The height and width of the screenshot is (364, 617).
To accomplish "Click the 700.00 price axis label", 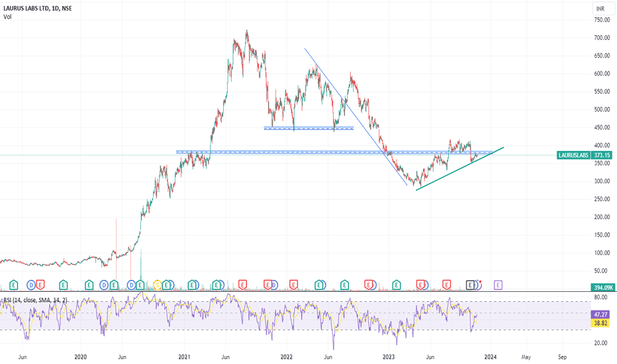I will [x=602, y=38].
